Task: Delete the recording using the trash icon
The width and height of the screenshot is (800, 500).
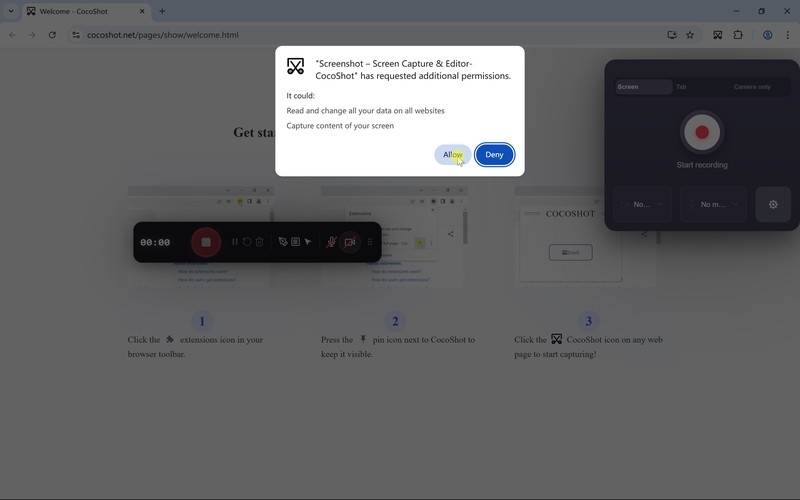Action: (x=260, y=242)
